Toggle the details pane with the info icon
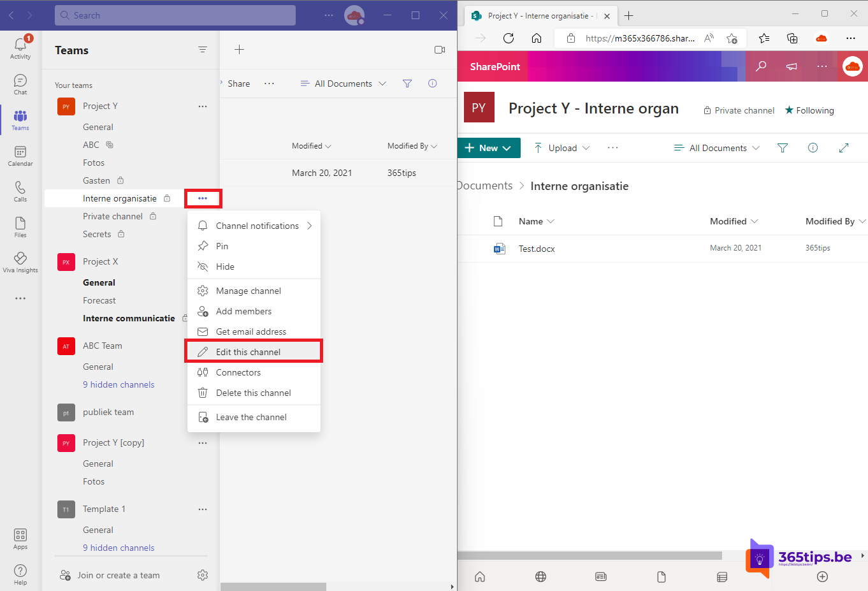This screenshot has width=868, height=591. (x=813, y=147)
